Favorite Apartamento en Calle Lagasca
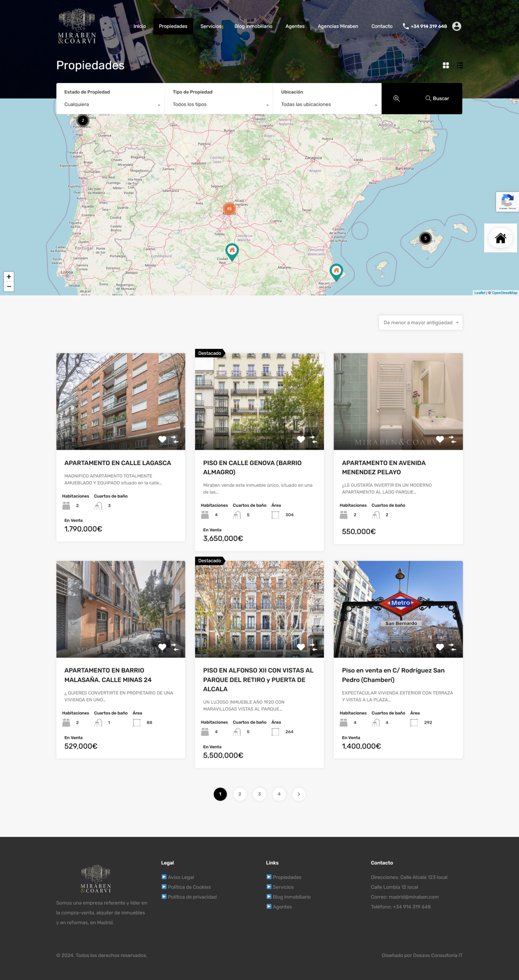 tap(162, 439)
